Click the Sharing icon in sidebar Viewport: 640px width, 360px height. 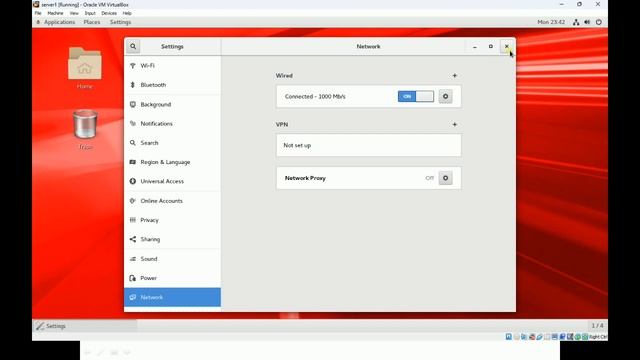(x=133, y=239)
